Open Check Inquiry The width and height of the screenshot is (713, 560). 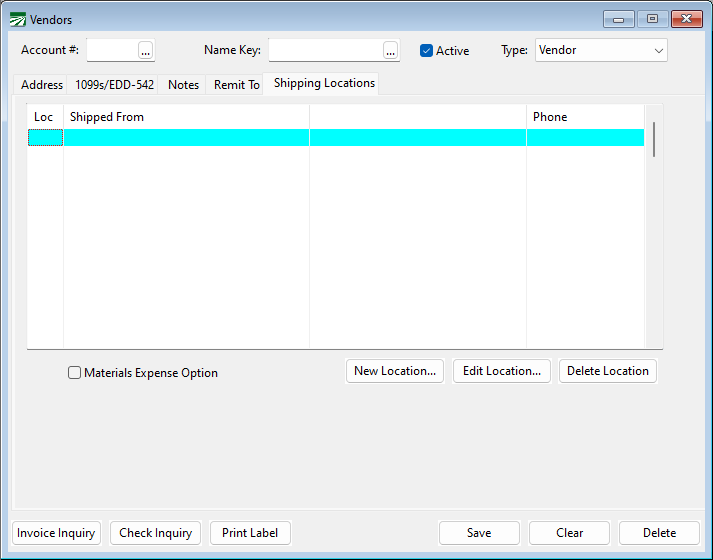coord(156,533)
